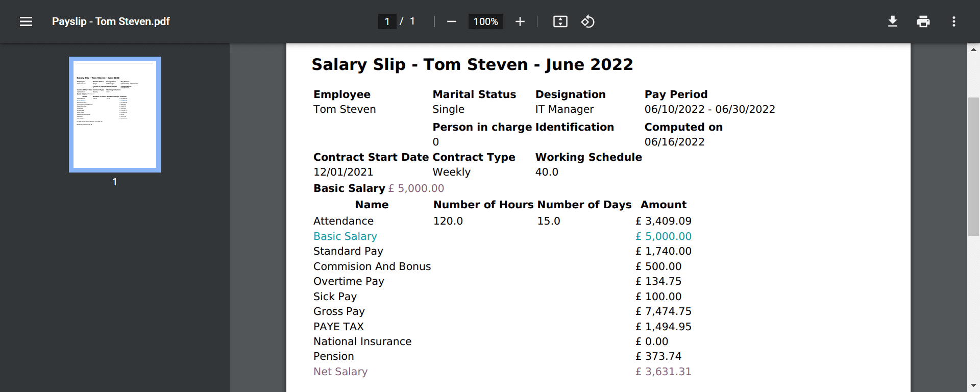Rotate the document counterclockwise

pos(587,21)
